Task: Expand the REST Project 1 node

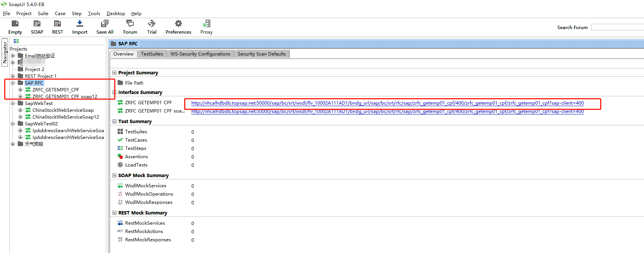Action: point(13,76)
